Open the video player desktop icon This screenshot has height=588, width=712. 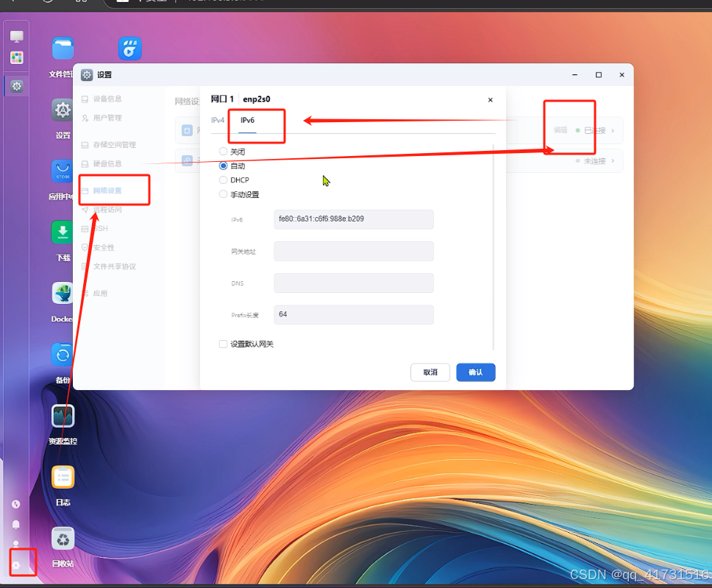[x=130, y=49]
